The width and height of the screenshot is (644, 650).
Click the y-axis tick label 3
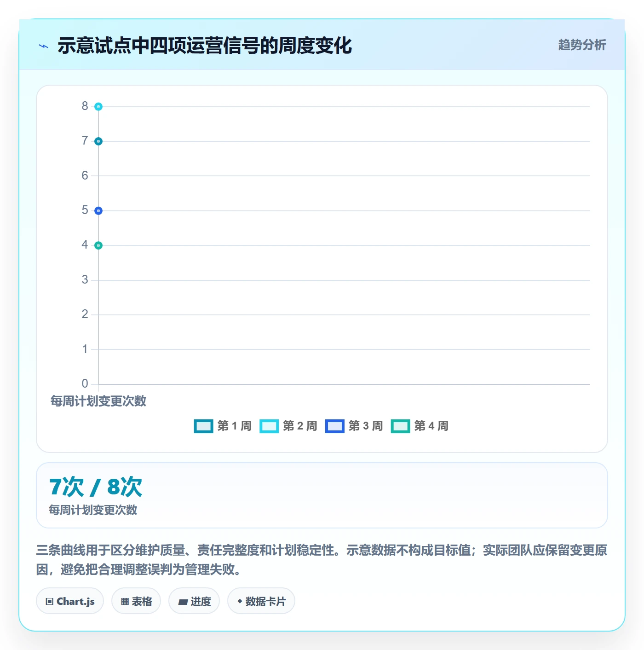point(85,279)
